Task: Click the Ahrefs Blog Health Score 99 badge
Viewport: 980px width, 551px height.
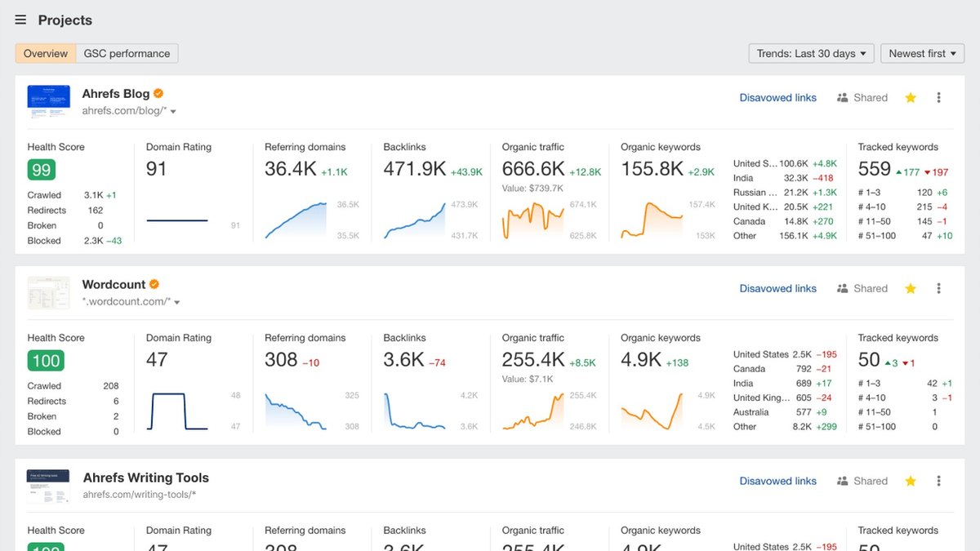Action: [x=42, y=170]
